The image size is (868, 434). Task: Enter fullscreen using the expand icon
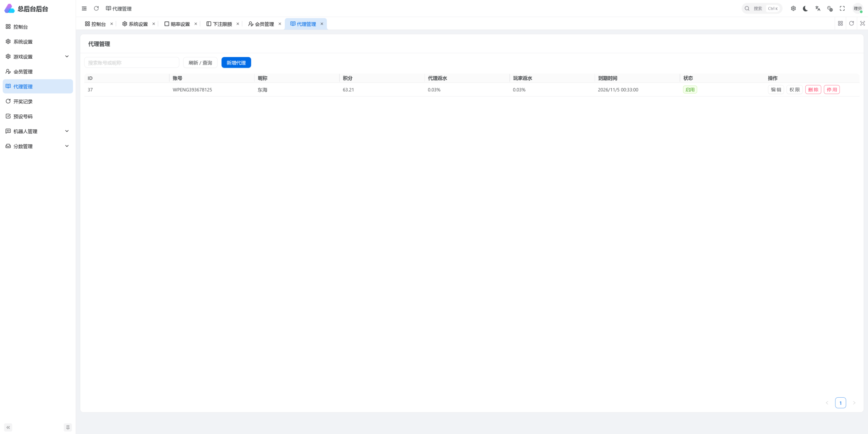[842, 8]
